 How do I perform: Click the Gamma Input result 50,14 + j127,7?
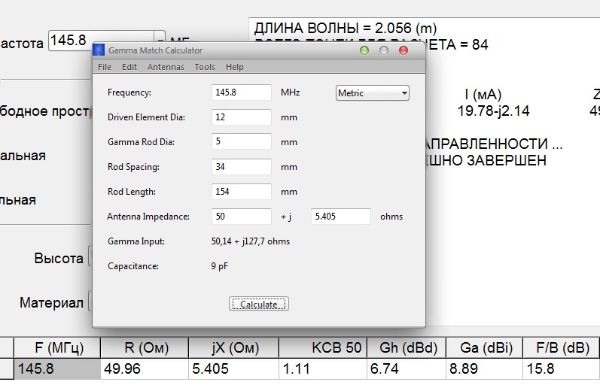pyautogui.click(x=250, y=241)
